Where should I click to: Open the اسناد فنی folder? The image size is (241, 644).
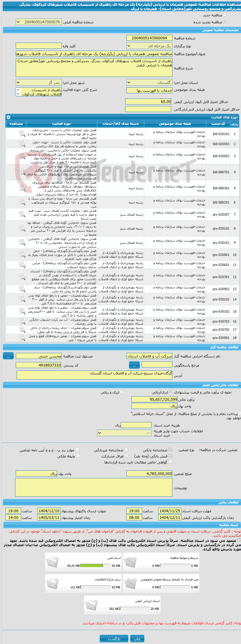(x=52, y=562)
